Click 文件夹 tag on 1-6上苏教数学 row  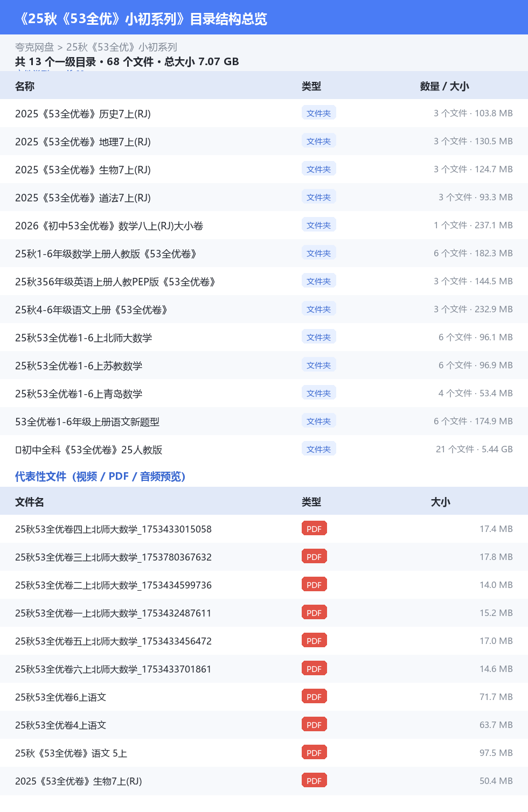tap(319, 365)
